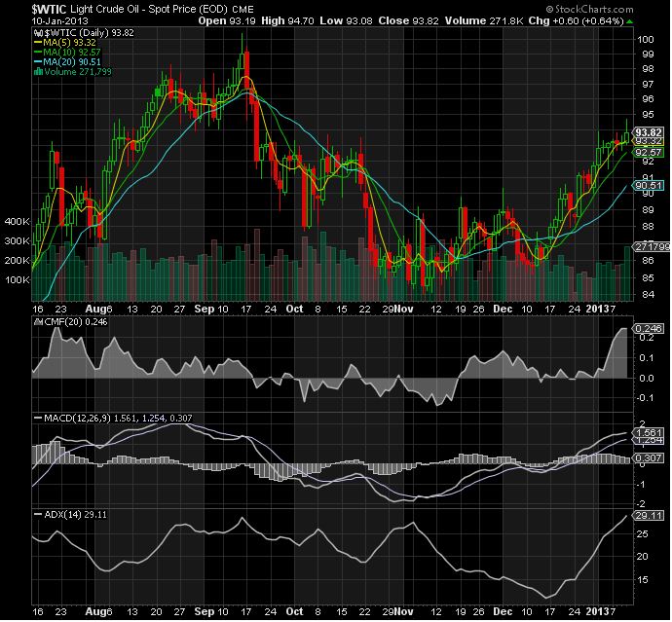Click the 100 price axis label
The width and height of the screenshot is (672, 622).
pos(646,39)
